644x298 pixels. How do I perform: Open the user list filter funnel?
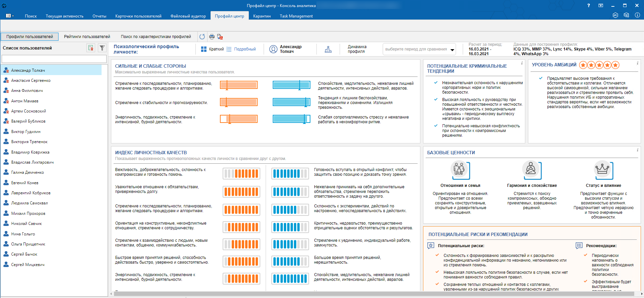102,48
